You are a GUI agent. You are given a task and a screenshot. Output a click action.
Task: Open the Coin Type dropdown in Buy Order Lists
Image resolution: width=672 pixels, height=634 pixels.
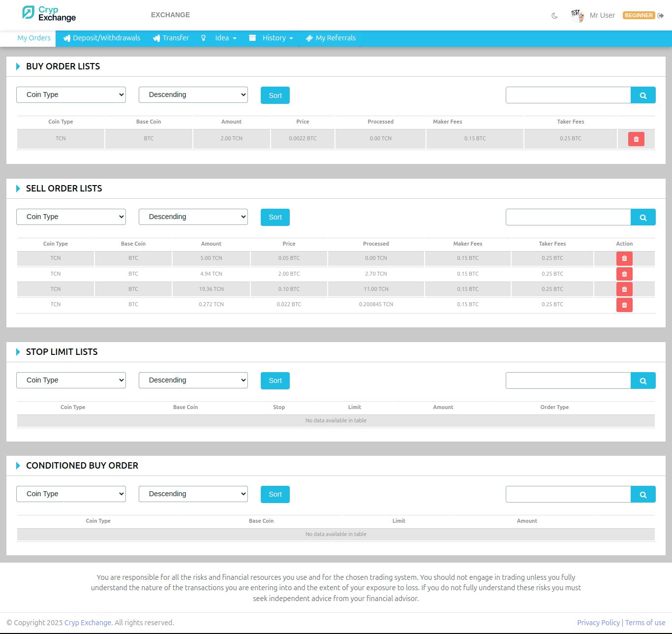coord(71,95)
